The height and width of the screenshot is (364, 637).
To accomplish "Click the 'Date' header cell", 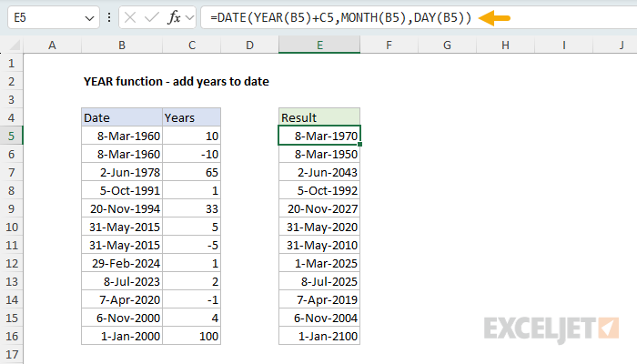I will (122, 117).
